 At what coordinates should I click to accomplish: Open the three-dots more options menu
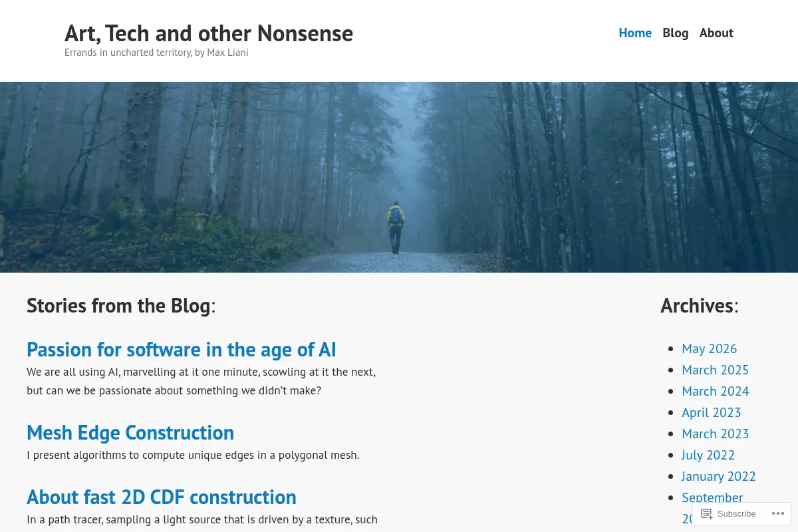777,513
